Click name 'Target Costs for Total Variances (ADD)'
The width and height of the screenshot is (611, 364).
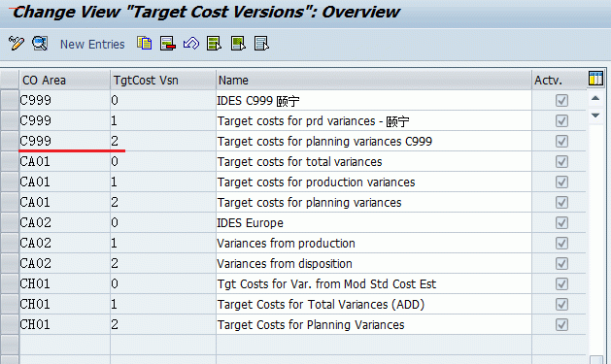click(373, 304)
